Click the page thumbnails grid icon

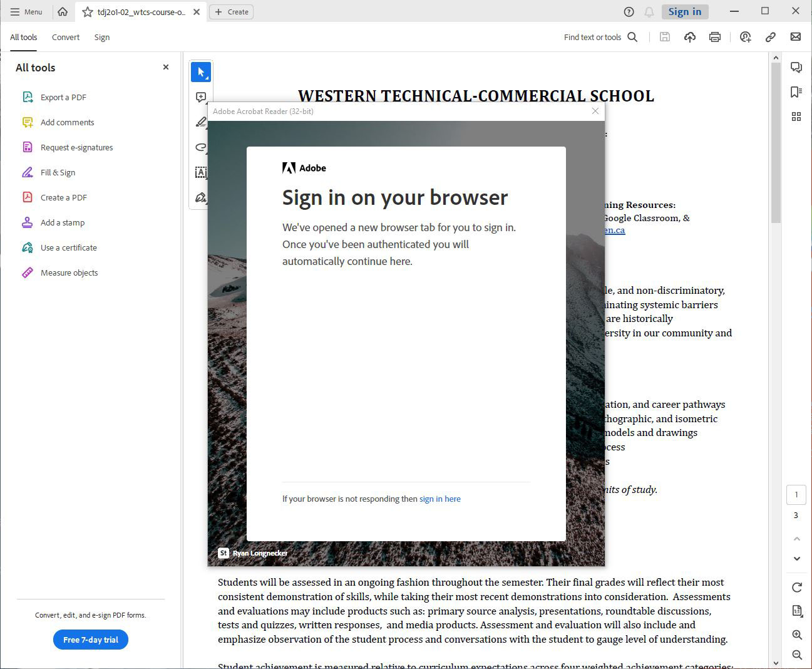(x=796, y=117)
